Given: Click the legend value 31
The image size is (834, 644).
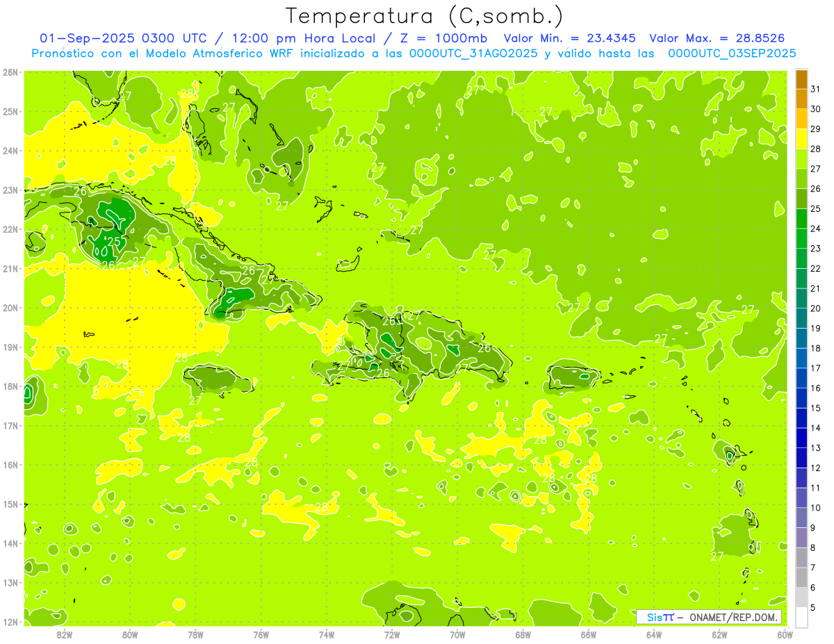Looking at the screenshot, I should [815, 89].
